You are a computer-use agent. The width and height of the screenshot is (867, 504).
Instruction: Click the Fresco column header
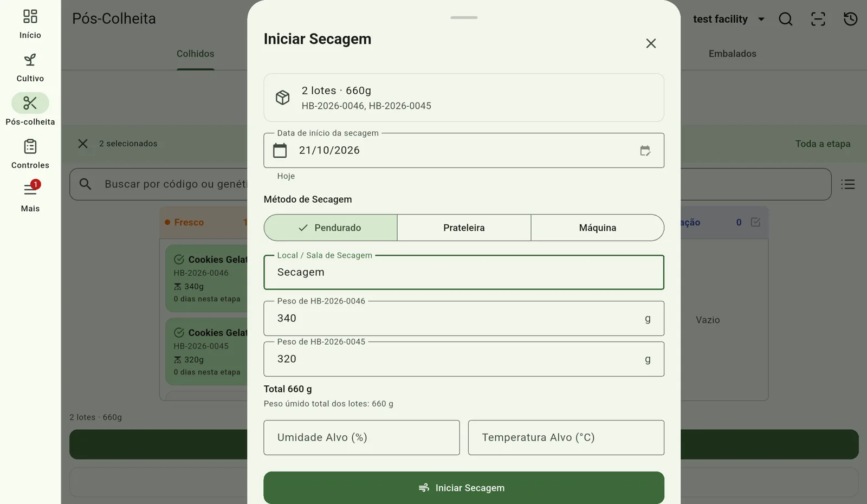click(204, 222)
